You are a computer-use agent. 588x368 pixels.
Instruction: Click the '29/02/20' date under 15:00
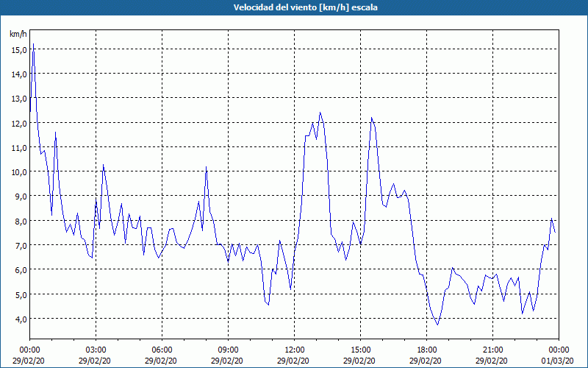tap(359, 361)
